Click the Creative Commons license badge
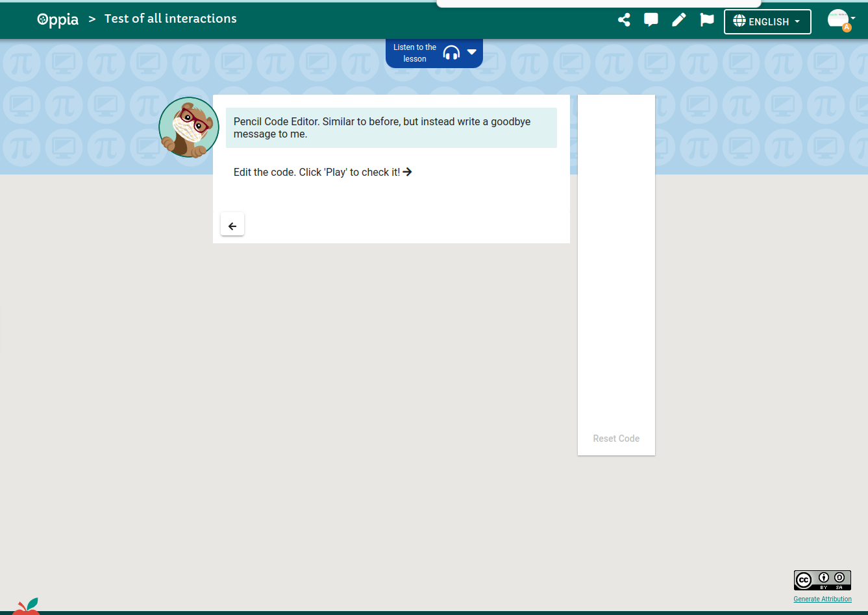 823,579
